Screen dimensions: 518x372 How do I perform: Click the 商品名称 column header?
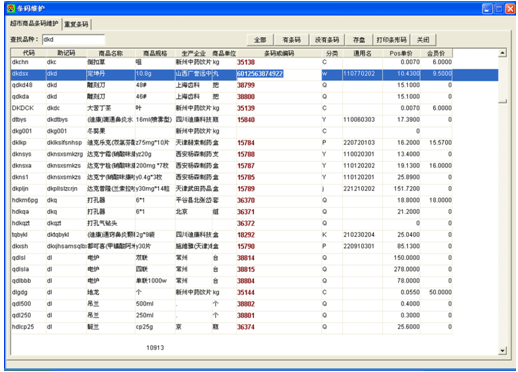tap(111, 53)
